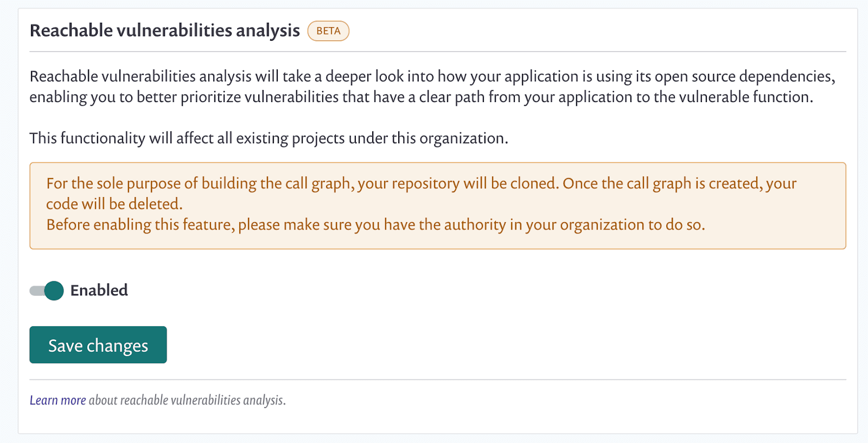This screenshot has height=443, width=868.
Task: Click the teal knob of the toggle
Action: click(x=54, y=290)
